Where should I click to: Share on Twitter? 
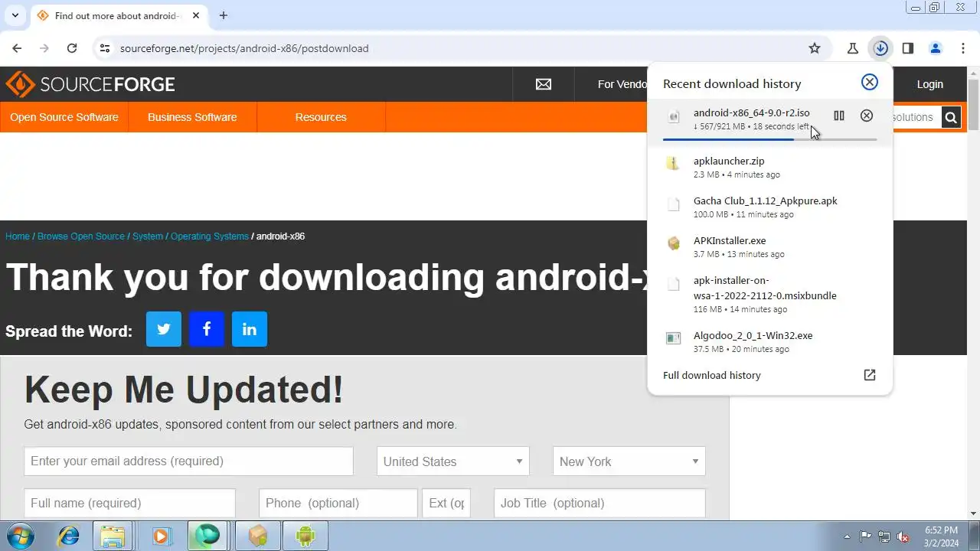point(164,329)
